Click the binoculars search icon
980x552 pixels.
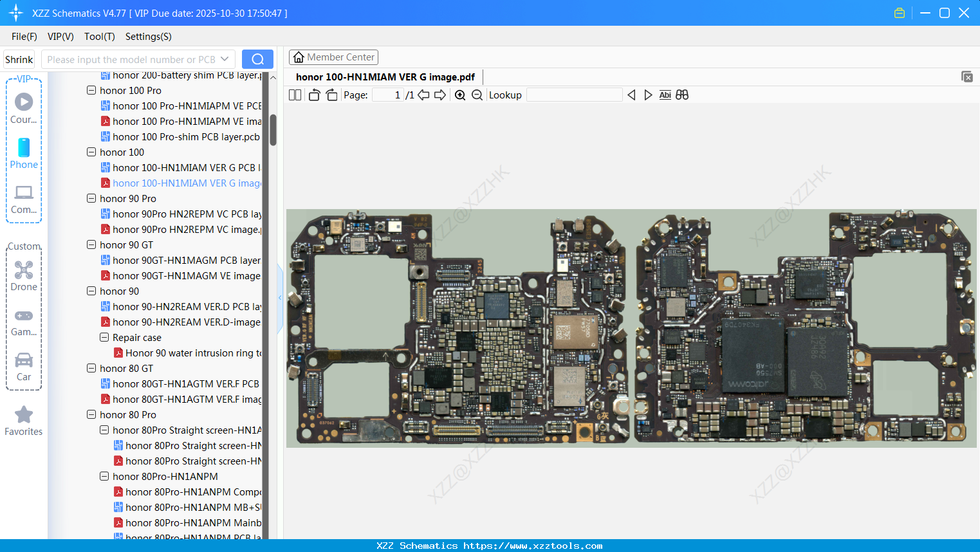[x=682, y=95]
